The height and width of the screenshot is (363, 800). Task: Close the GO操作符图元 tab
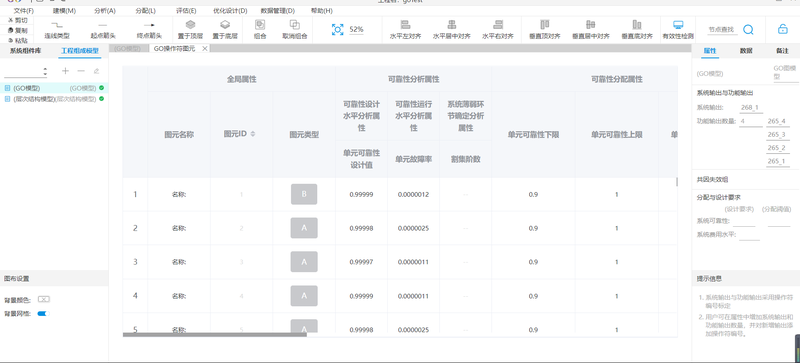205,49
